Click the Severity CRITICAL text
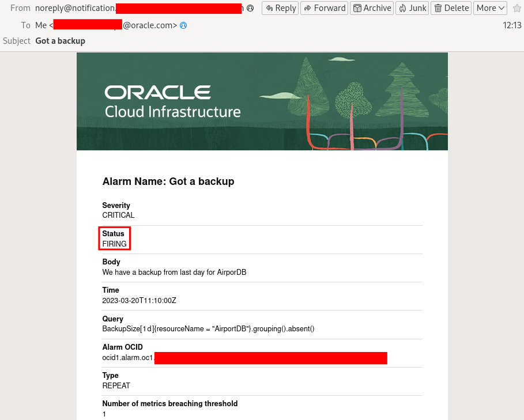The image size is (524, 420). pos(118,215)
